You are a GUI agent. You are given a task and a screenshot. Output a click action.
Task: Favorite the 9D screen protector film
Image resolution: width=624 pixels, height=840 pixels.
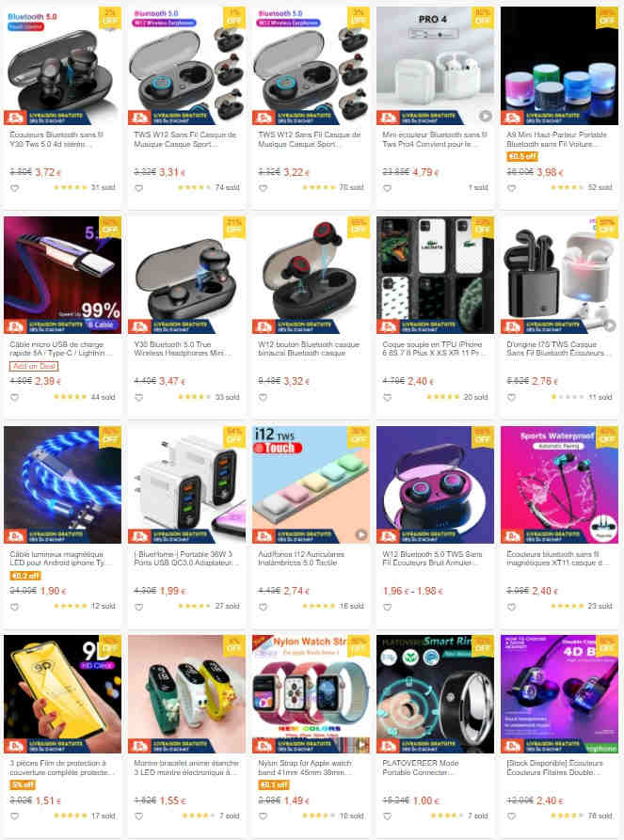[14, 816]
